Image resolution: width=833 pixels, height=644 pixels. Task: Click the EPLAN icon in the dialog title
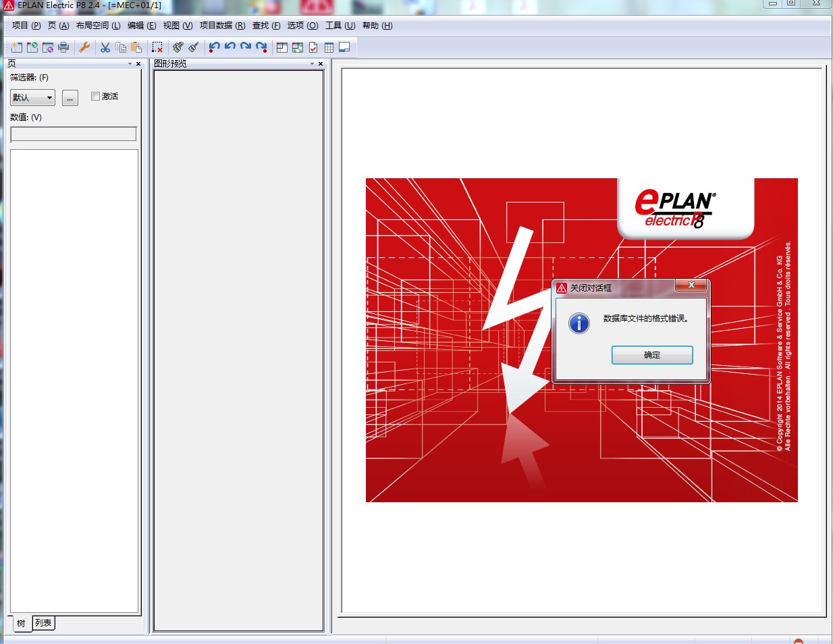562,288
